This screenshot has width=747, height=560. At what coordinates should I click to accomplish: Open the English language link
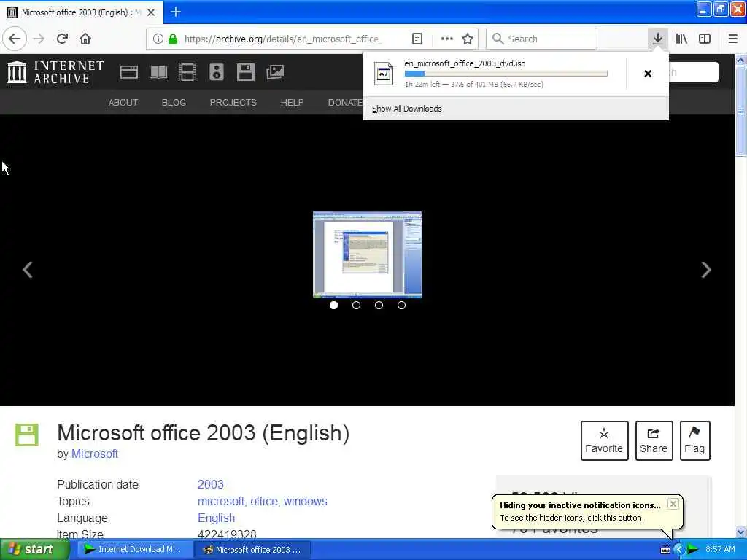(x=216, y=518)
